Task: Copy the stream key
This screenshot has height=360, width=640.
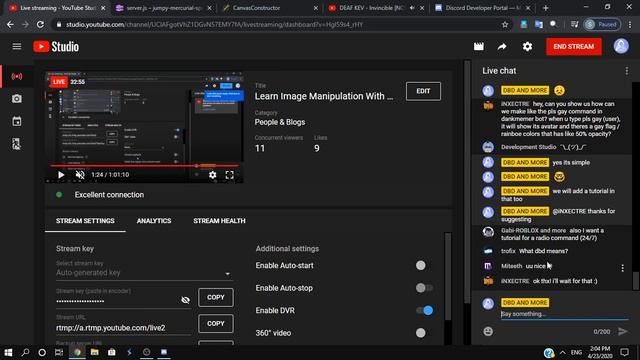Action: [x=216, y=297]
